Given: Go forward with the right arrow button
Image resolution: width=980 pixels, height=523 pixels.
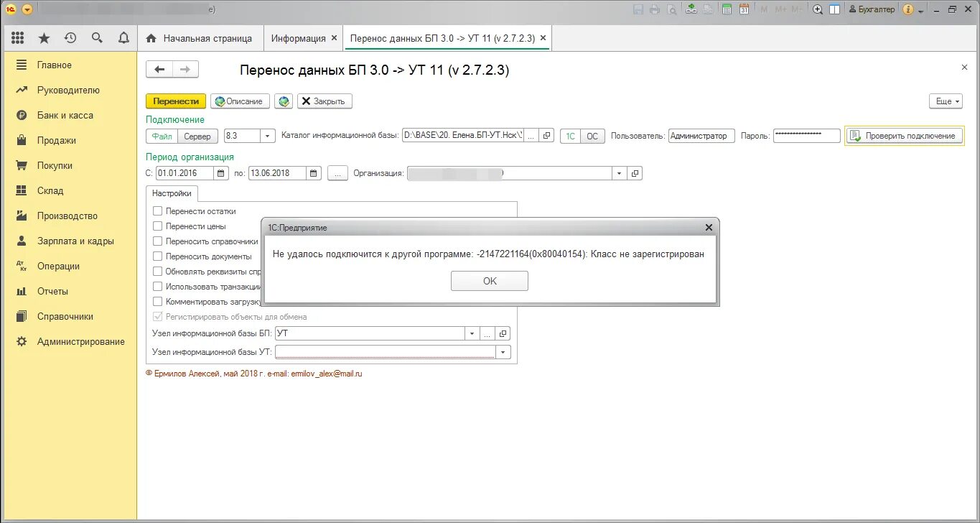Looking at the screenshot, I should pos(185,69).
